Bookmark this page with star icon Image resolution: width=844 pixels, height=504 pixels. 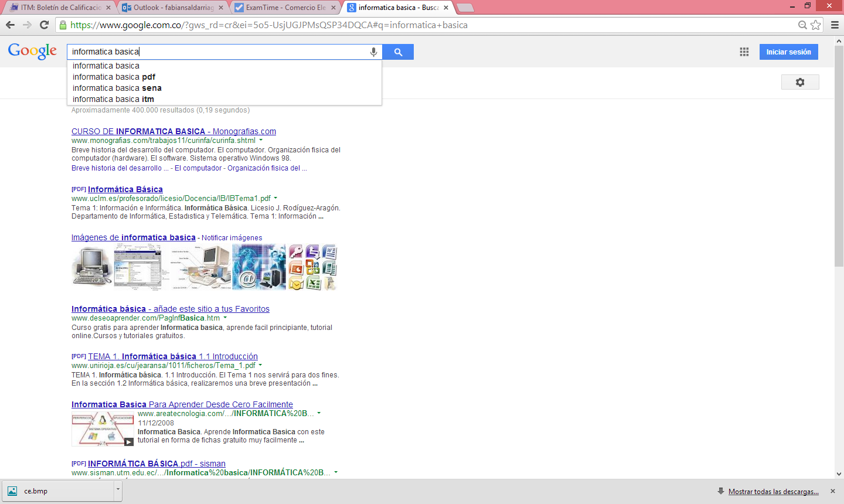pos(815,25)
